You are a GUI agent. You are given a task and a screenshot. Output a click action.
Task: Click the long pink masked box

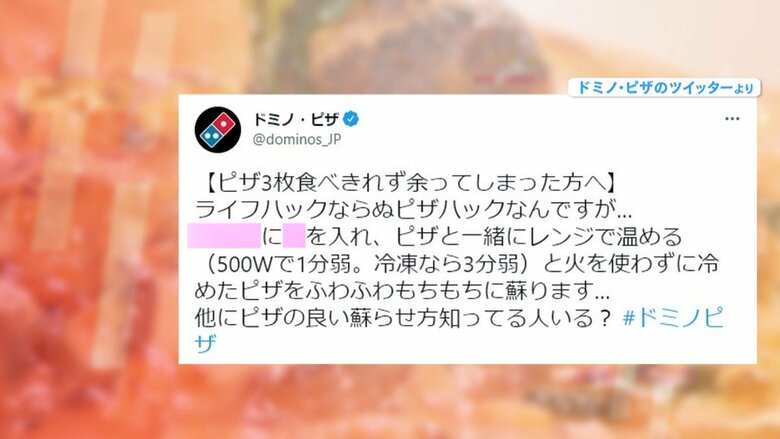click(224, 236)
